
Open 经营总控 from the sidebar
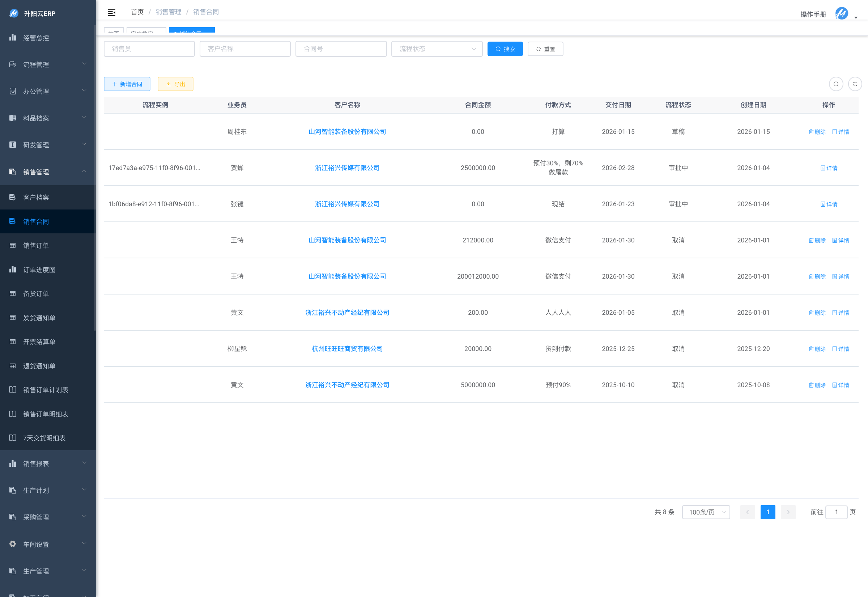[36, 38]
